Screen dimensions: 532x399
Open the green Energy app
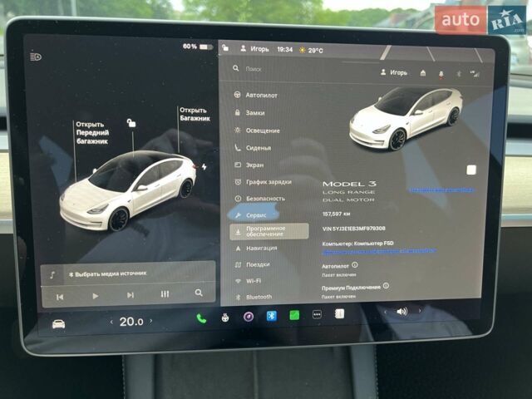(294, 315)
